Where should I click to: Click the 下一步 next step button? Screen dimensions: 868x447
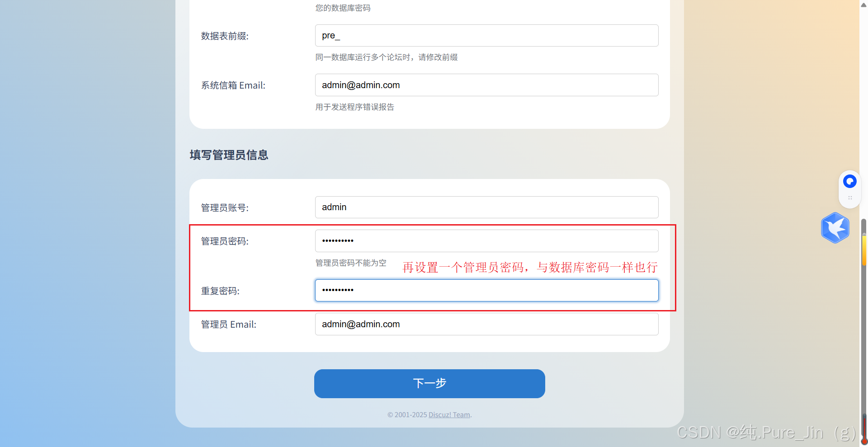coord(429,383)
